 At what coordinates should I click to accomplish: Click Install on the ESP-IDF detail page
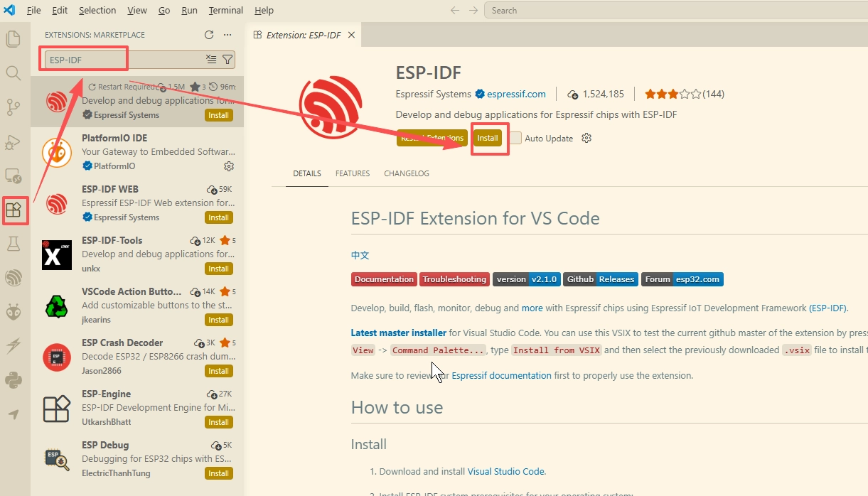point(488,138)
